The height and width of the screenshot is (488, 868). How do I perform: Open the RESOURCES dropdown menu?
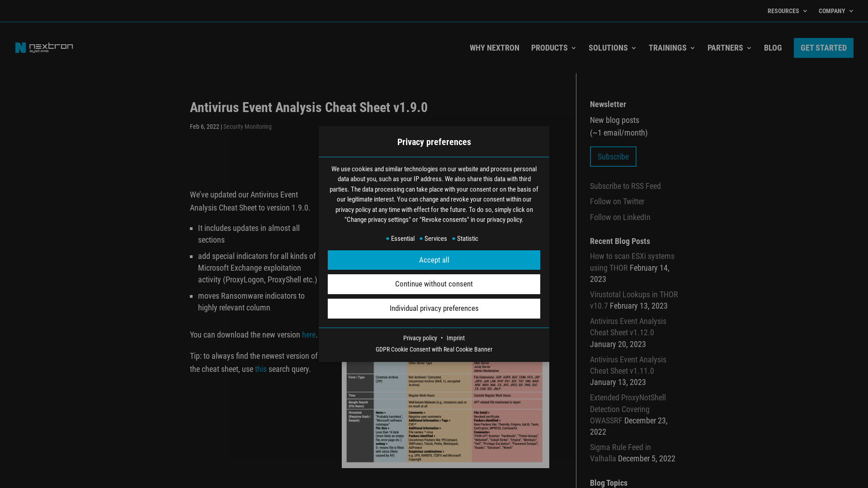[x=787, y=11]
